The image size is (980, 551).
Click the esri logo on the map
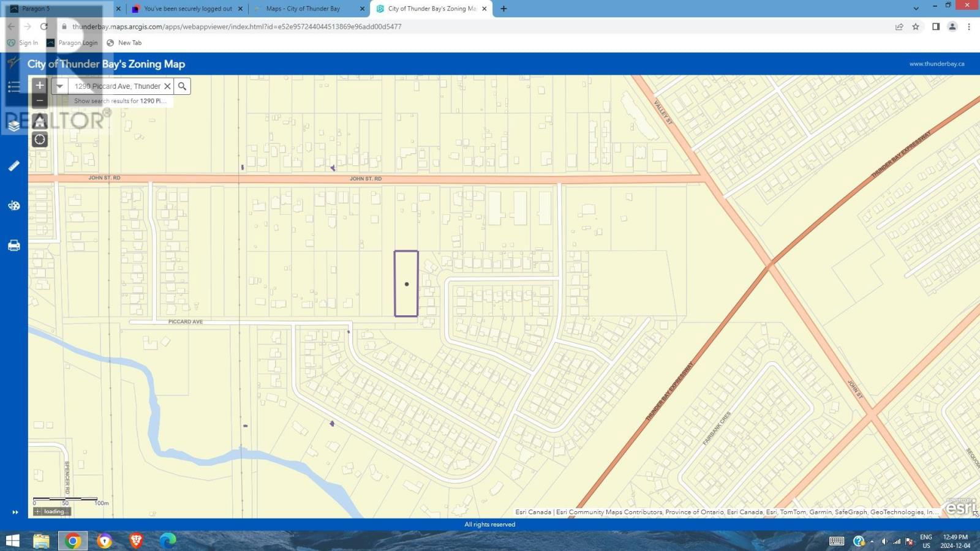pyautogui.click(x=960, y=507)
